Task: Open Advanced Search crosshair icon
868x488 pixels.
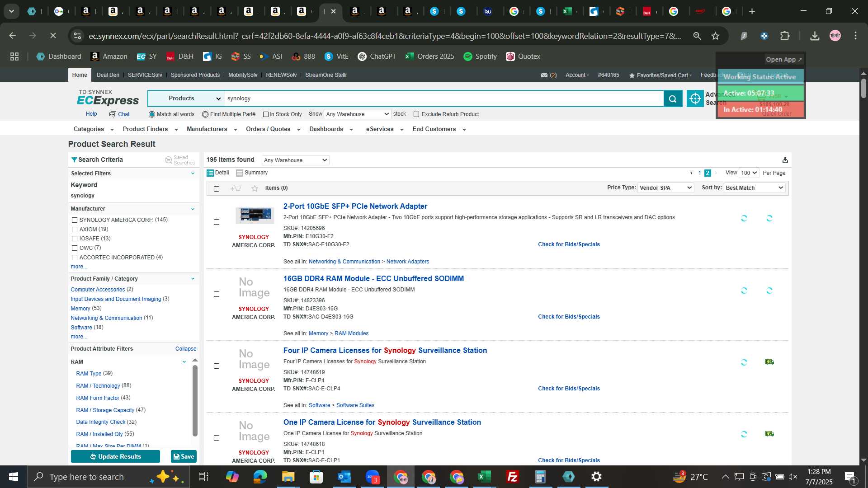Action: (695, 99)
